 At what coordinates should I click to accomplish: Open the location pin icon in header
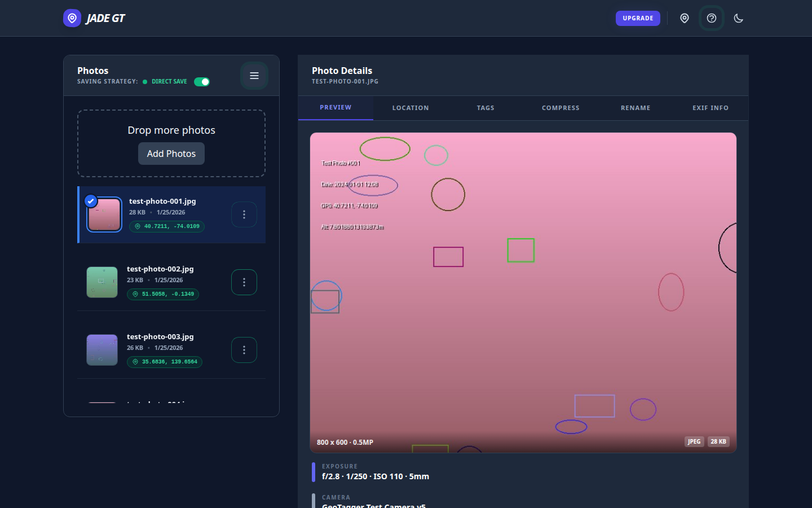684,18
